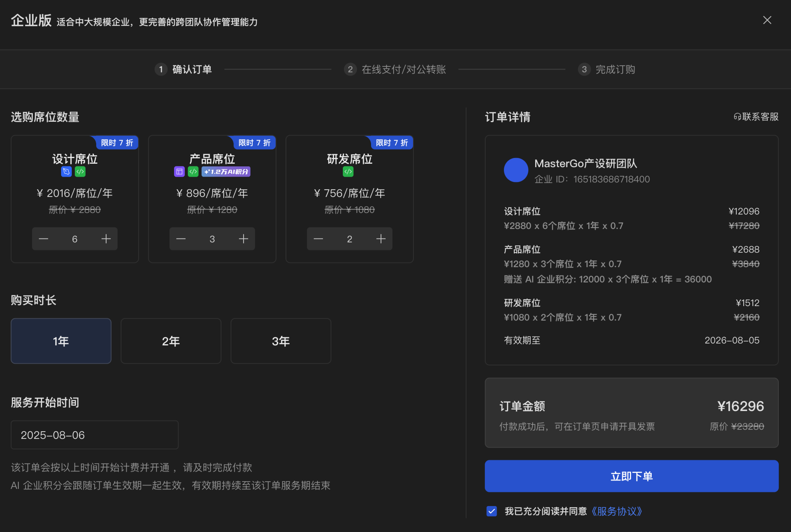Open the 《服务协议》 link

tap(617, 511)
